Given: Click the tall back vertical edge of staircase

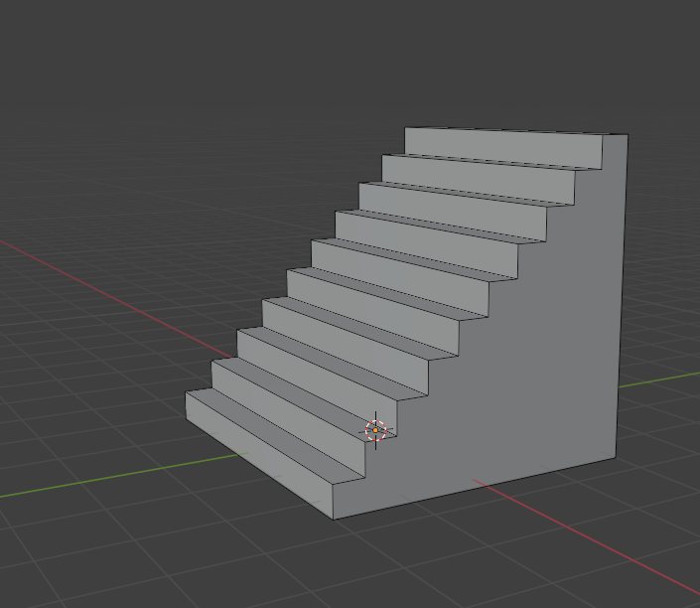Looking at the screenshot, I should coord(622,298).
